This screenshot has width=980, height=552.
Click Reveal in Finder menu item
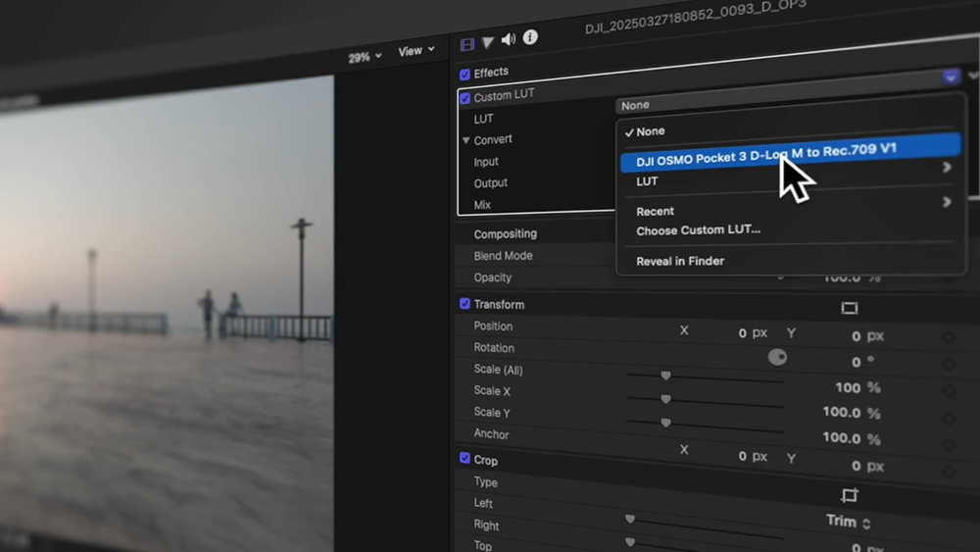[680, 262]
